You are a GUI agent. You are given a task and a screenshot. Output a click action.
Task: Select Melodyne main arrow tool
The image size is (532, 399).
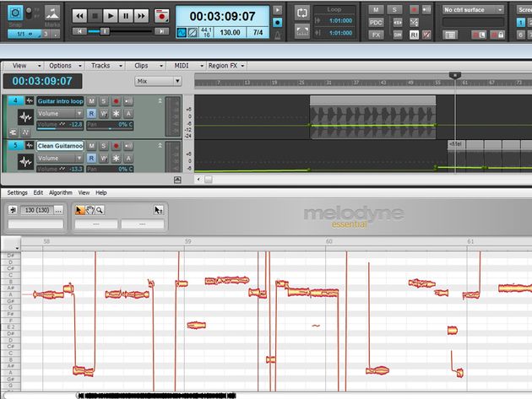click(79, 210)
